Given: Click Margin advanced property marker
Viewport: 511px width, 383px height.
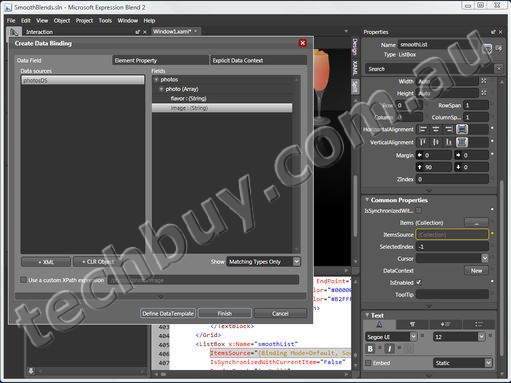Looking at the screenshot, I should pos(492,154).
